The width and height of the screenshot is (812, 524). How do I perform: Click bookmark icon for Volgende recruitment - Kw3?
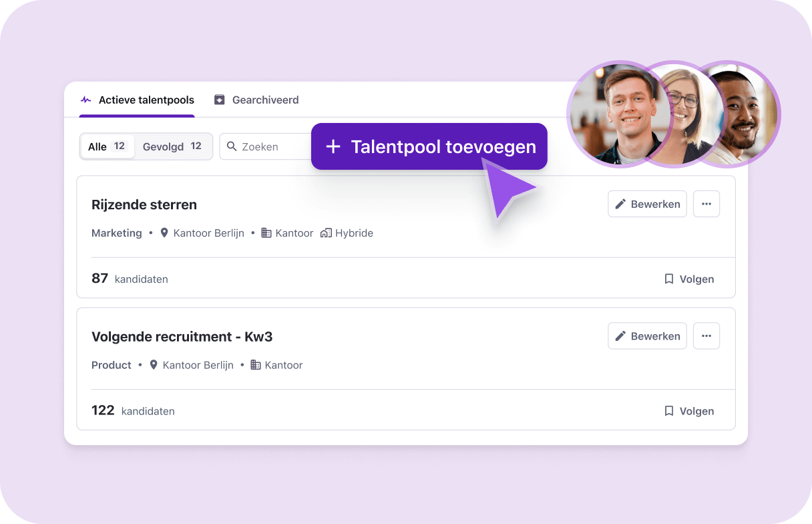point(668,411)
